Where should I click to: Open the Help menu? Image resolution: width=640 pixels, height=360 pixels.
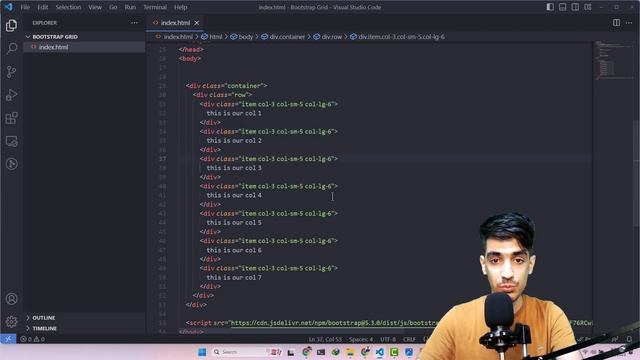pos(180,7)
